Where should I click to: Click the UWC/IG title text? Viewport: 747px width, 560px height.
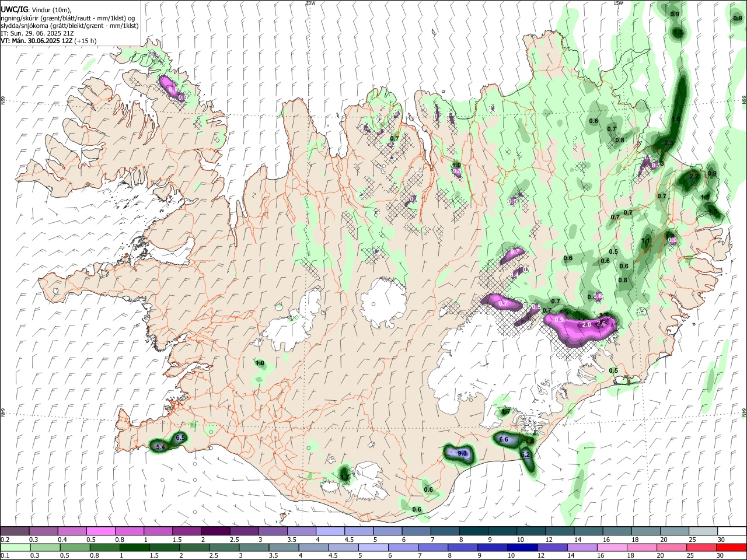(x=13, y=9)
